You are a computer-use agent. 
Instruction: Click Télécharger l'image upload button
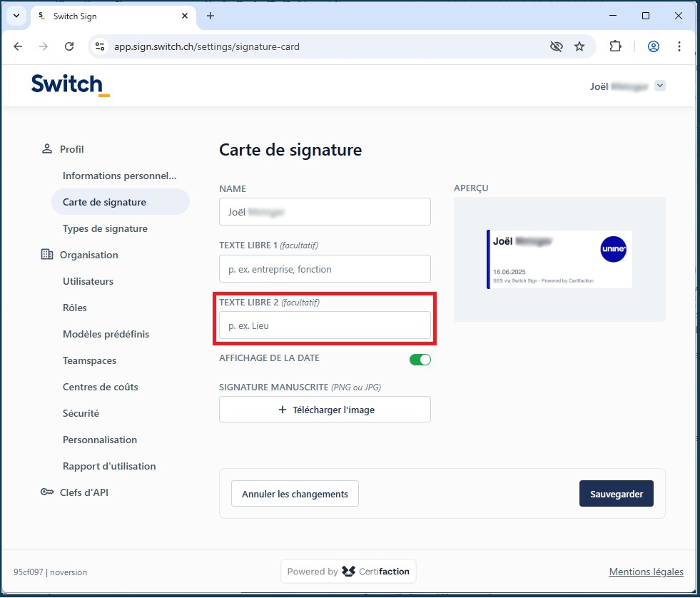[x=325, y=410]
